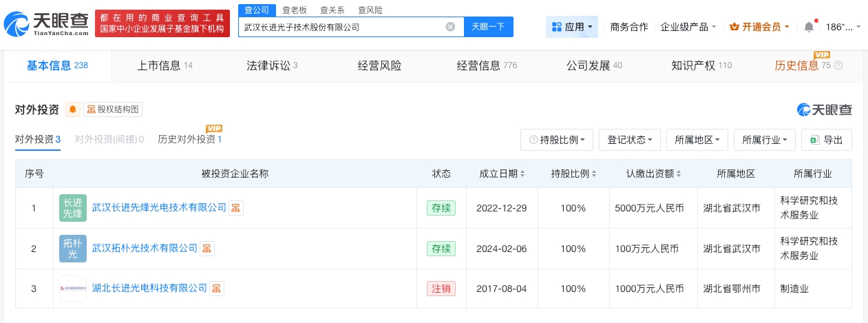Viewport: 868px width, 323px height.
Task: Click the 被投资企业名称 column header
Action: point(235,174)
